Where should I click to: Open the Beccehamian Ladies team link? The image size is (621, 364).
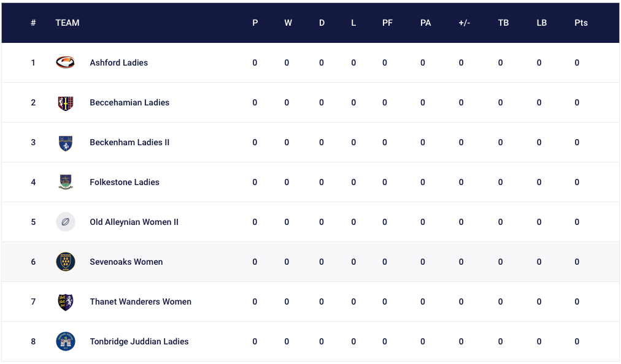pos(129,102)
